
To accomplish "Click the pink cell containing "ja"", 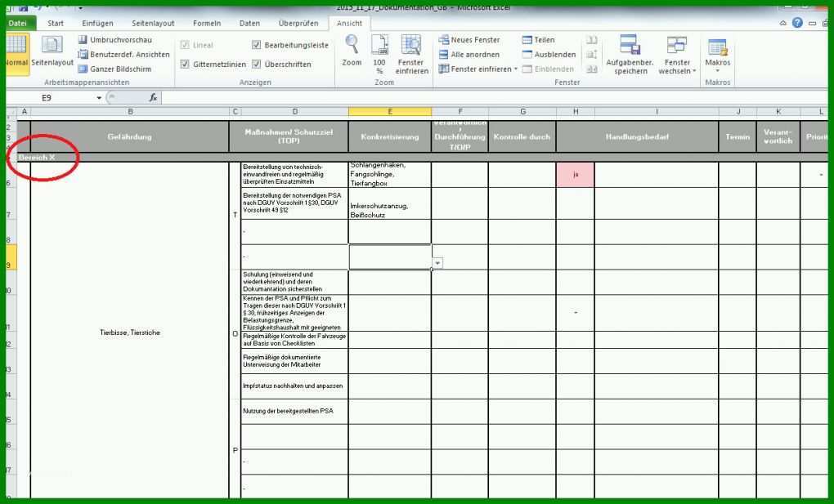I will pyautogui.click(x=576, y=175).
